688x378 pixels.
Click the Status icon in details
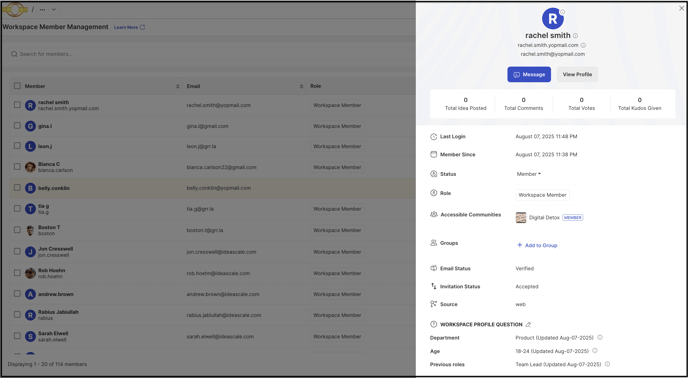coord(434,174)
